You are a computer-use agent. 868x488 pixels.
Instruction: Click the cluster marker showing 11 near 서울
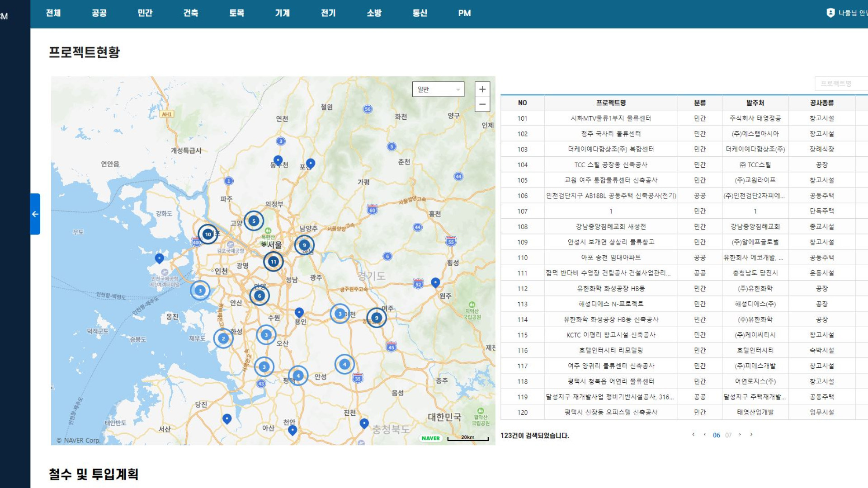point(274,262)
